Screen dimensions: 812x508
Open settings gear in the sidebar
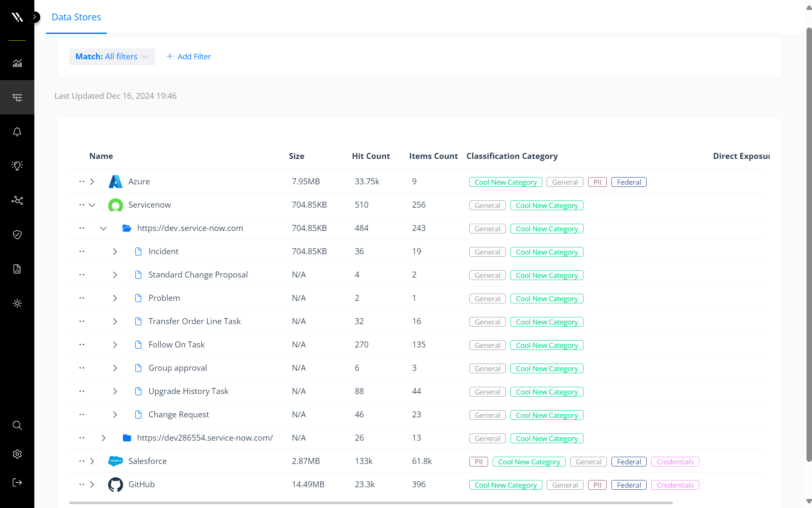[17, 454]
